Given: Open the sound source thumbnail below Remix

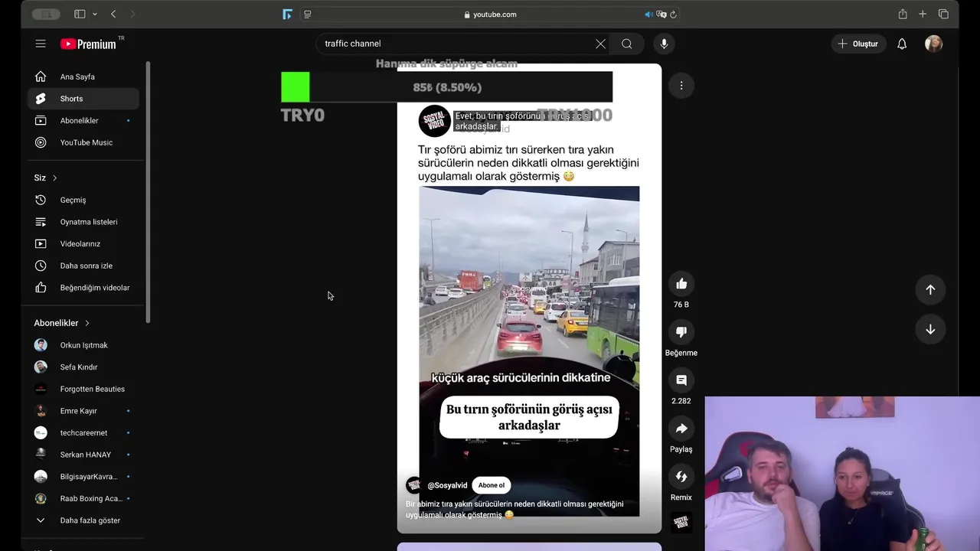Looking at the screenshot, I should pyautogui.click(x=681, y=523).
